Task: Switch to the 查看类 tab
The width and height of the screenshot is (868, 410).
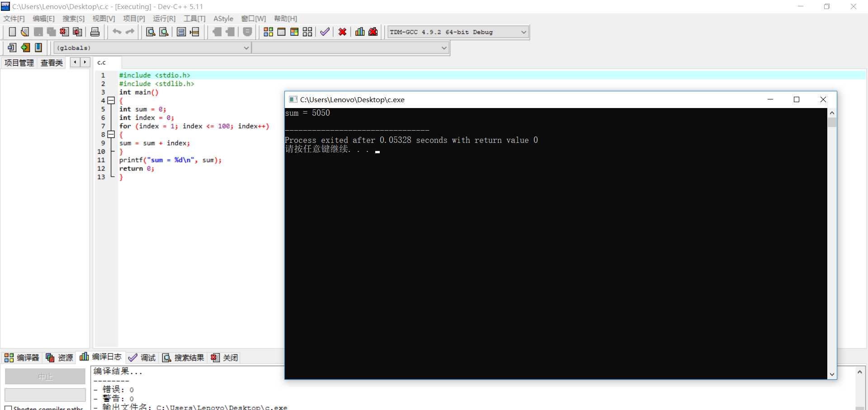Action: click(52, 63)
